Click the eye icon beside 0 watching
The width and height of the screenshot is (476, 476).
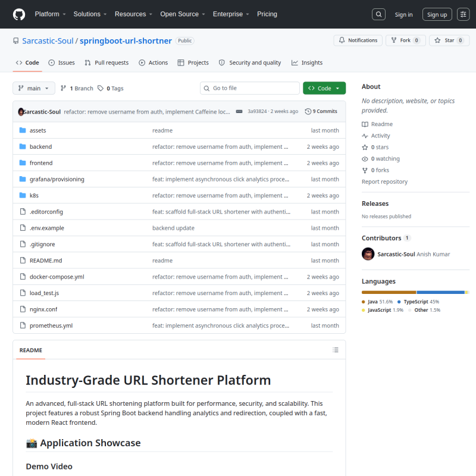tap(365, 159)
